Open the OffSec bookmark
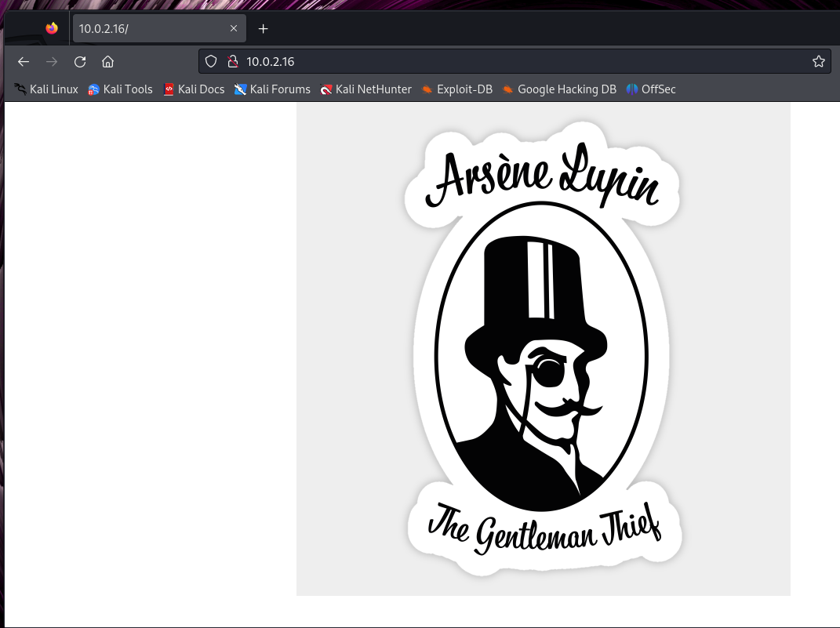The image size is (840, 628). pyautogui.click(x=651, y=89)
